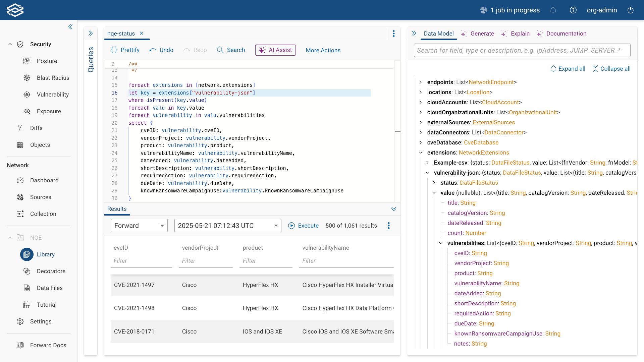Collapse the Security section chevron
Image resolution: width=644 pixels, height=362 pixels.
pyautogui.click(x=10, y=44)
